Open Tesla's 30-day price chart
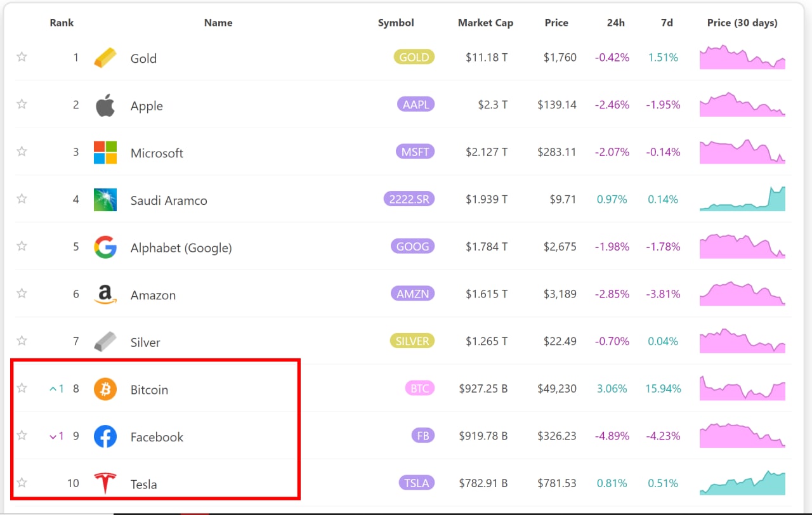This screenshot has height=515, width=812. tap(742, 483)
